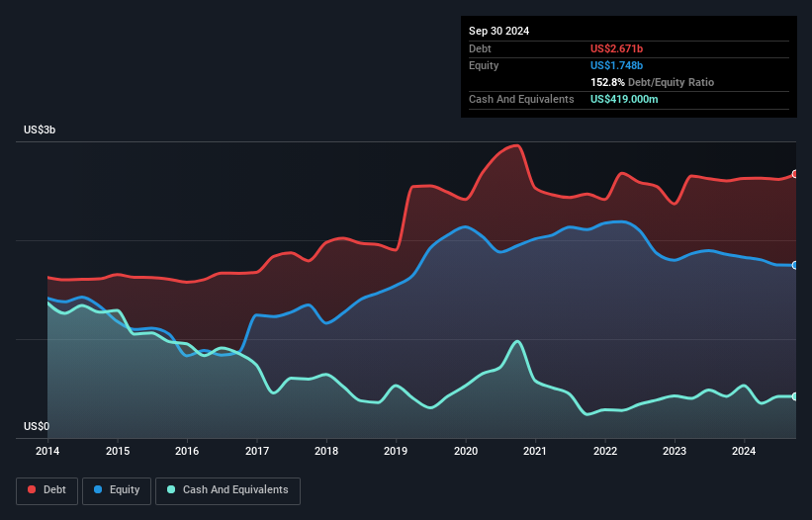The height and width of the screenshot is (520, 812).
Task: Click the 2023 x-axis label
Action: (675, 451)
